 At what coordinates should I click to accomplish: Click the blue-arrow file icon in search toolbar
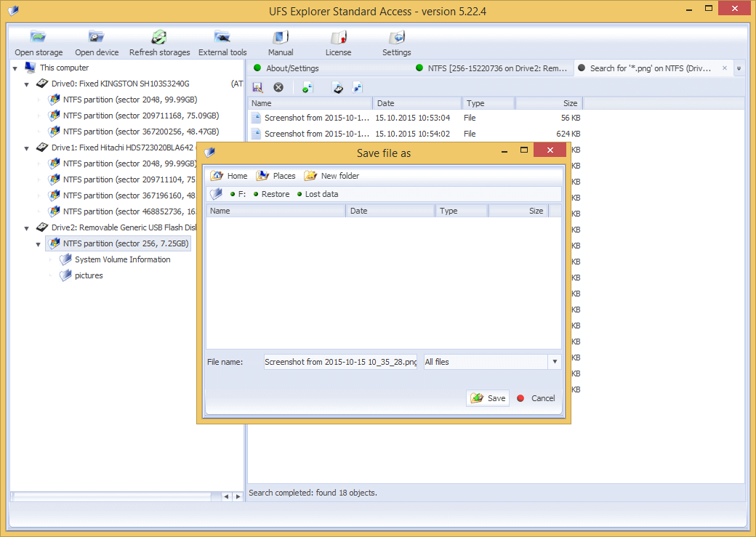point(357,87)
